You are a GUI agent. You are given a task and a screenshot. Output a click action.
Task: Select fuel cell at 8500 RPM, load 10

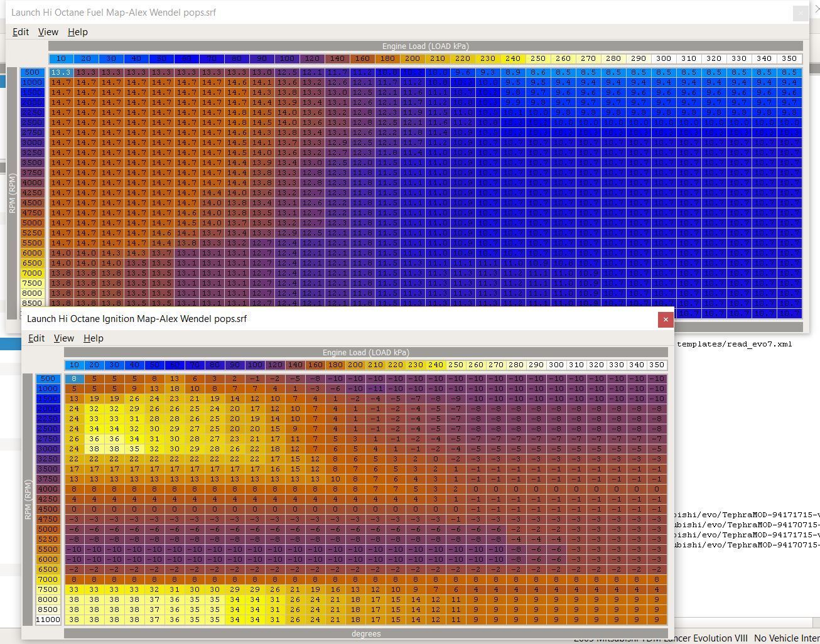click(x=61, y=303)
